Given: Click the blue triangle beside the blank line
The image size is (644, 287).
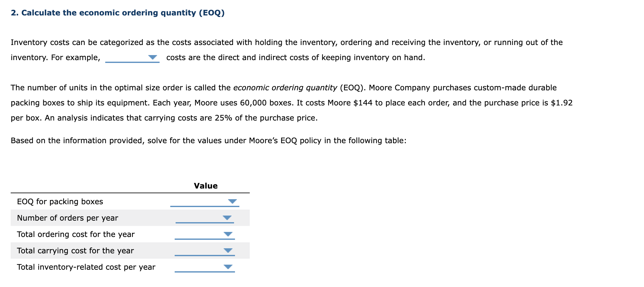Looking at the screenshot, I should click(153, 57).
